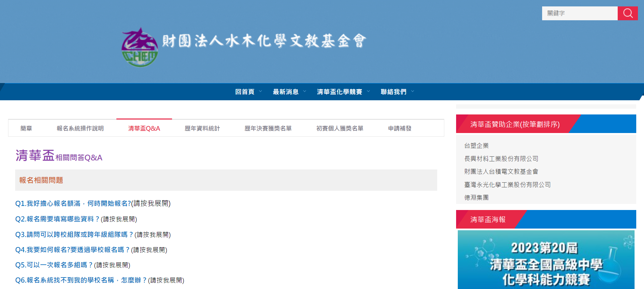Open sponsor link 德淵集團

(476, 198)
